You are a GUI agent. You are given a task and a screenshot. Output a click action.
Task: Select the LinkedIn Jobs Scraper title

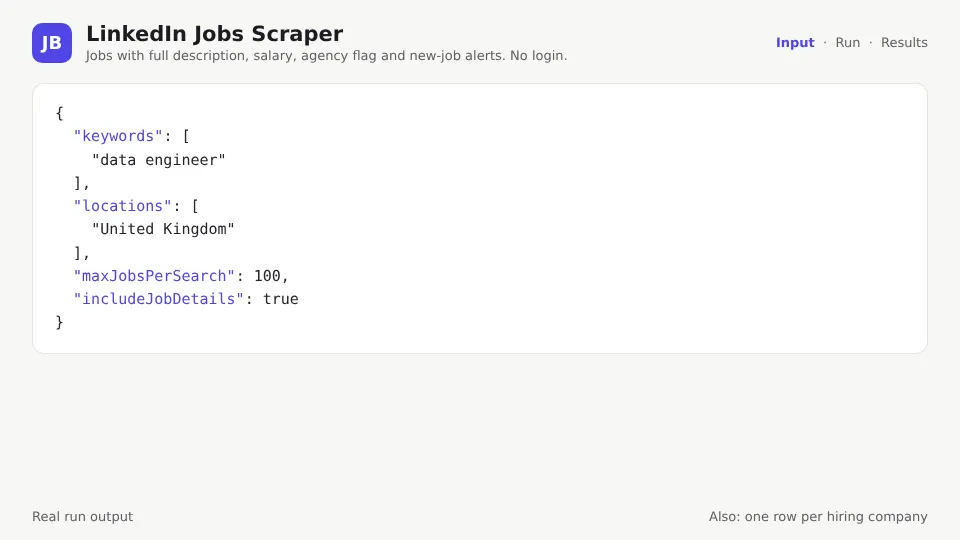pos(214,34)
